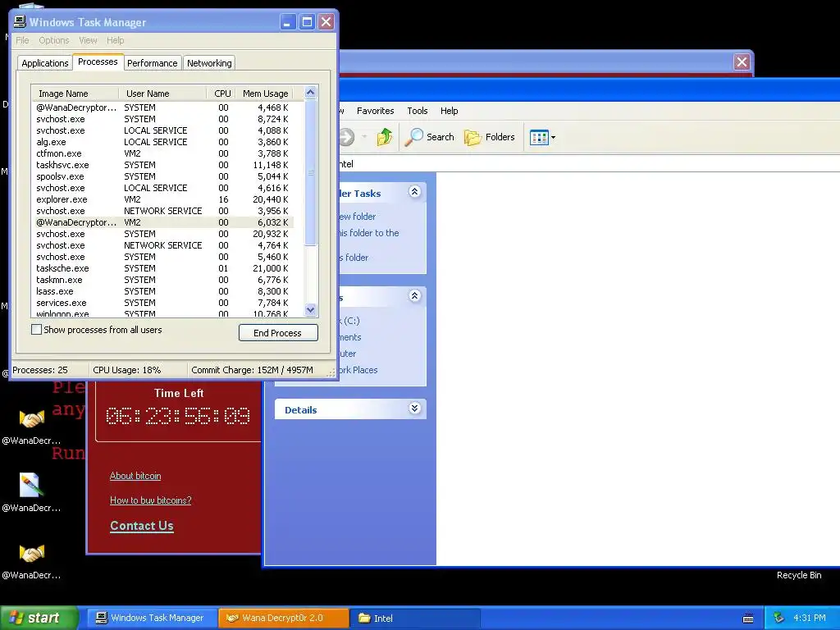Click the Forward arrow in Explorer toolbar
This screenshot has height=630, width=840.
coord(347,137)
